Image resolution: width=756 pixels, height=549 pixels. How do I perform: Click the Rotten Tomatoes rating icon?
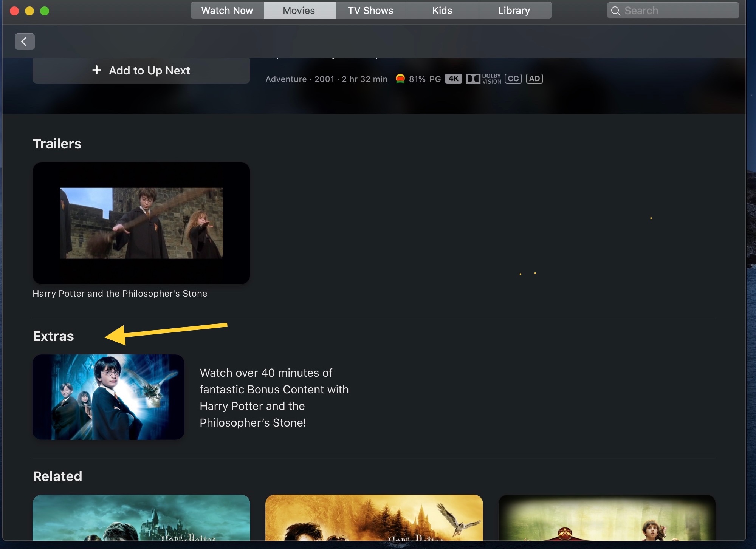[x=400, y=79]
